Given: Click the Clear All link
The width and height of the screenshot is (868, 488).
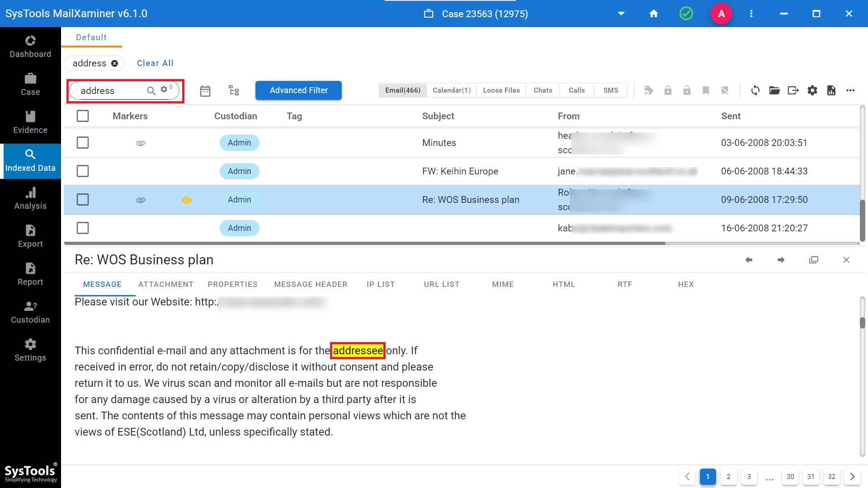Looking at the screenshot, I should (155, 63).
